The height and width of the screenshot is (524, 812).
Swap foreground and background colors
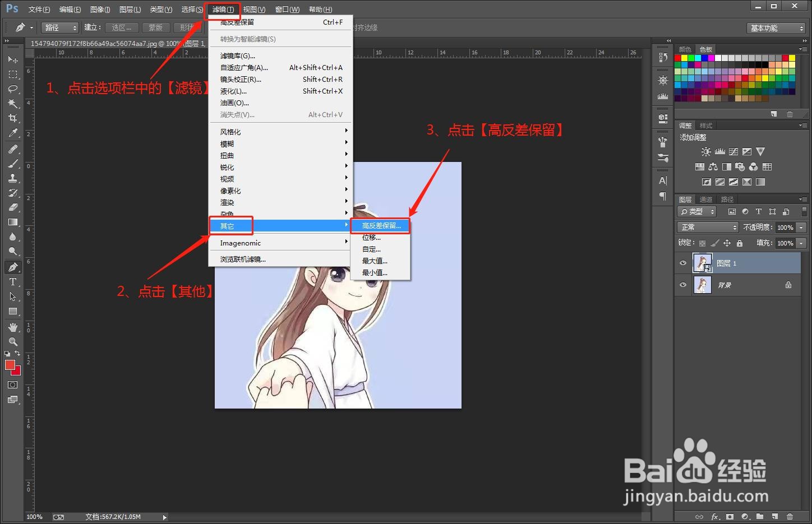click(x=18, y=354)
